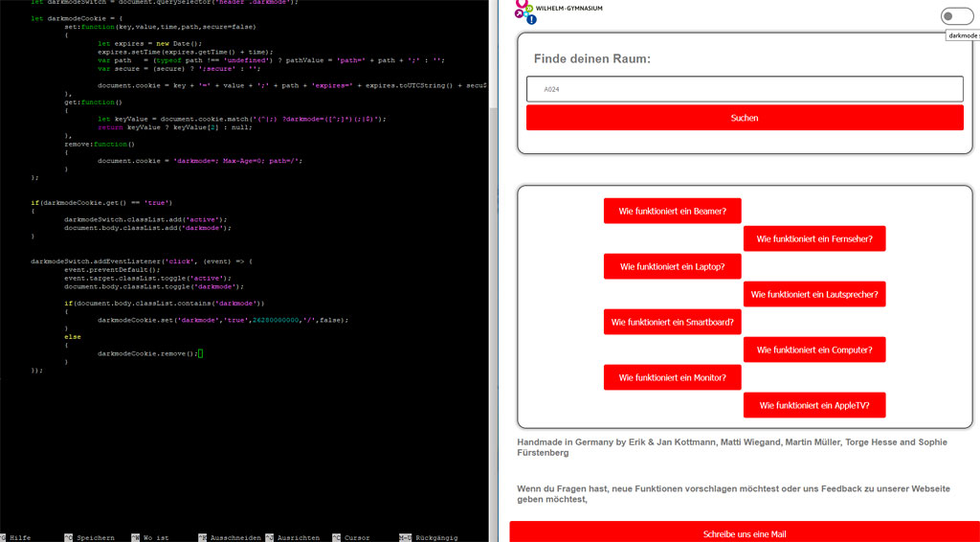Select 'Wie funktioniert ein Laptop?'
This screenshot has width=980, height=542.
point(672,266)
